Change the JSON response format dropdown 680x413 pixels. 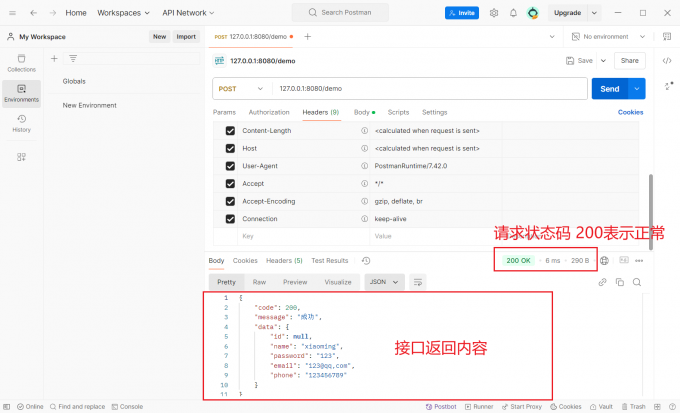pos(384,282)
